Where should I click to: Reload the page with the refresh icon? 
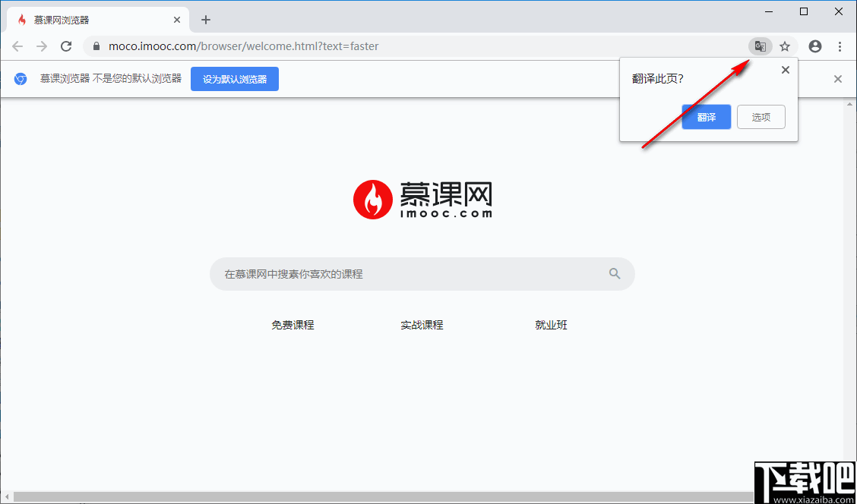click(x=66, y=46)
